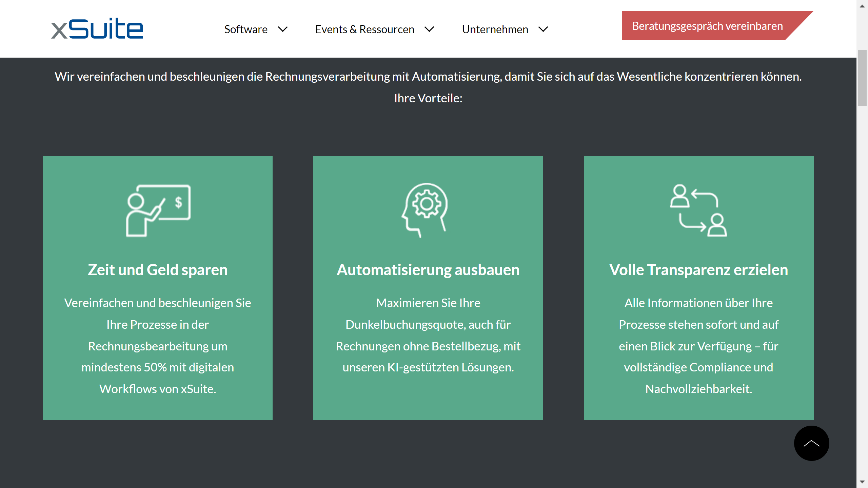Click the Volle Transparenz erzielen heading
The height and width of the screenshot is (488, 868).
698,270
